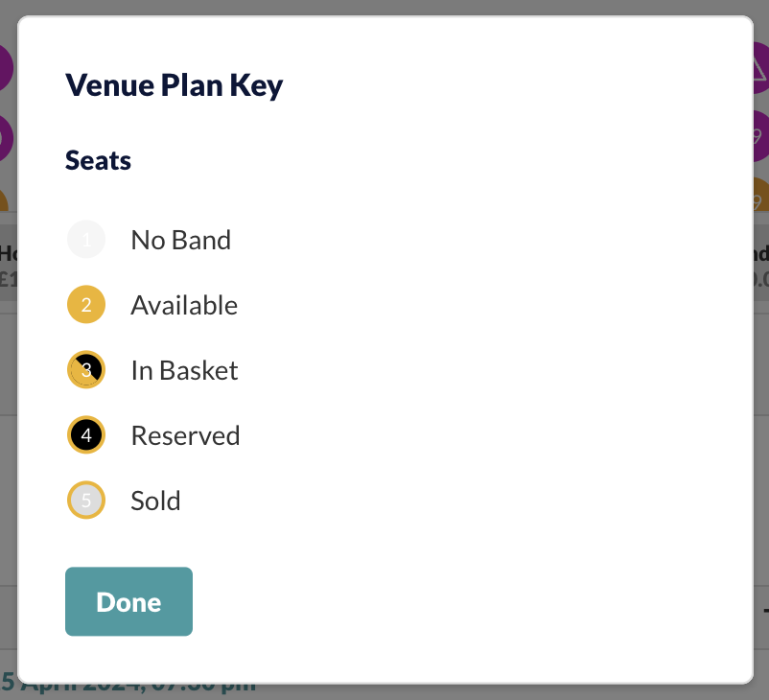Click the grey No Band seat icon

point(86,240)
